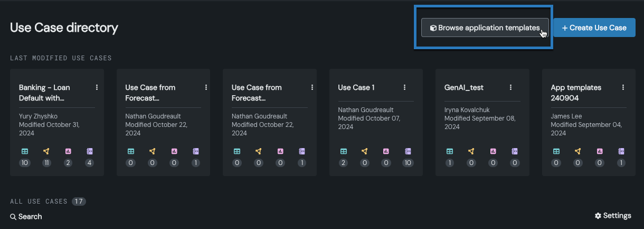Click teal datasets icon on GenAI_test card
This screenshot has width=644, height=229.
[x=450, y=151]
